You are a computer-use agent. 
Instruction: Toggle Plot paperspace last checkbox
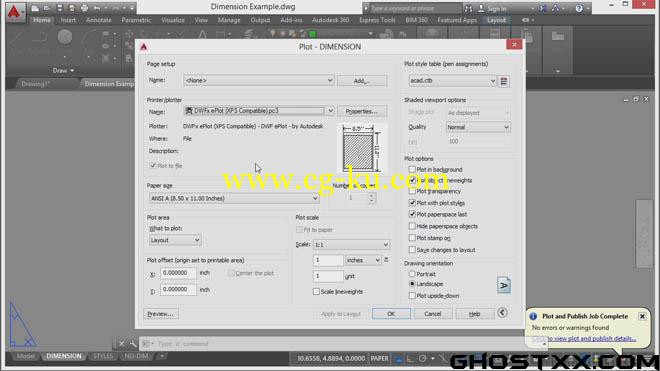412,214
